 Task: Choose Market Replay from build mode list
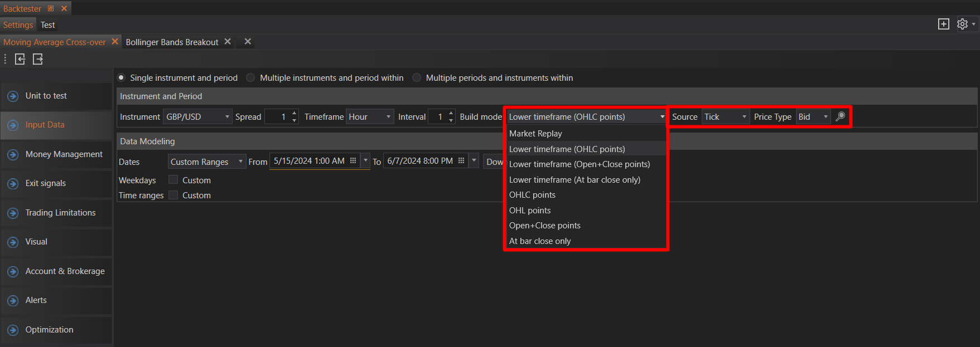(535, 134)
